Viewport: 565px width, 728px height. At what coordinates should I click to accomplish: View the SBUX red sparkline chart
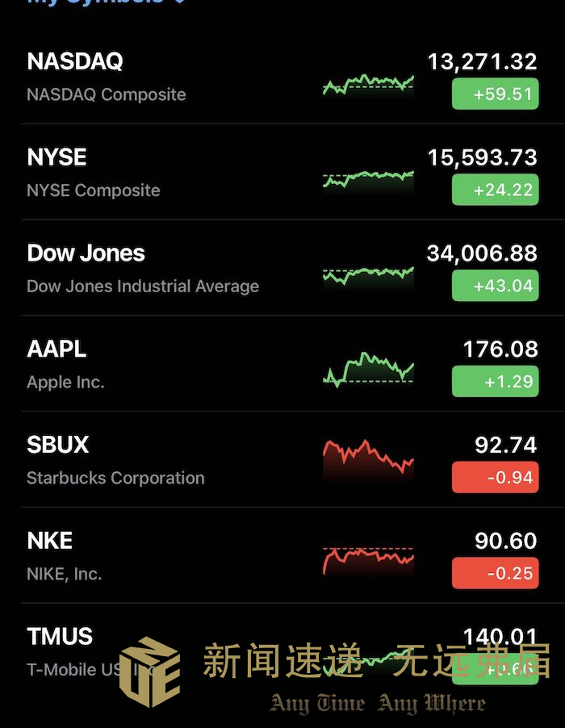368,458
